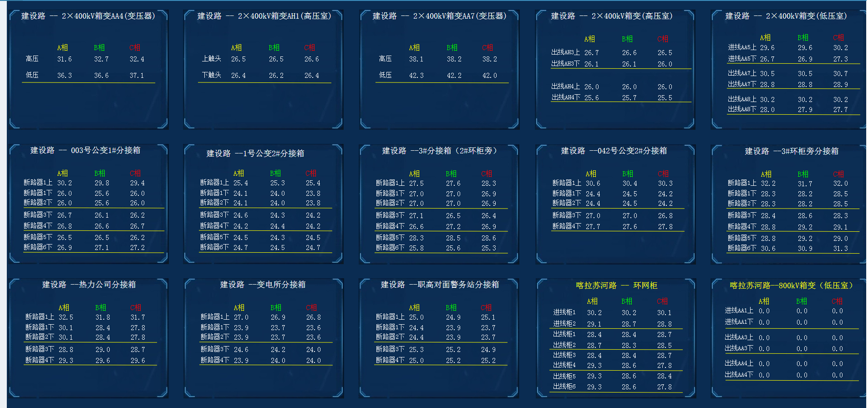The width and height of the screenshot is (868, 408).
Task: Select C相 value 42.0 in AA7 低压 row
Action: click(489, 76)
